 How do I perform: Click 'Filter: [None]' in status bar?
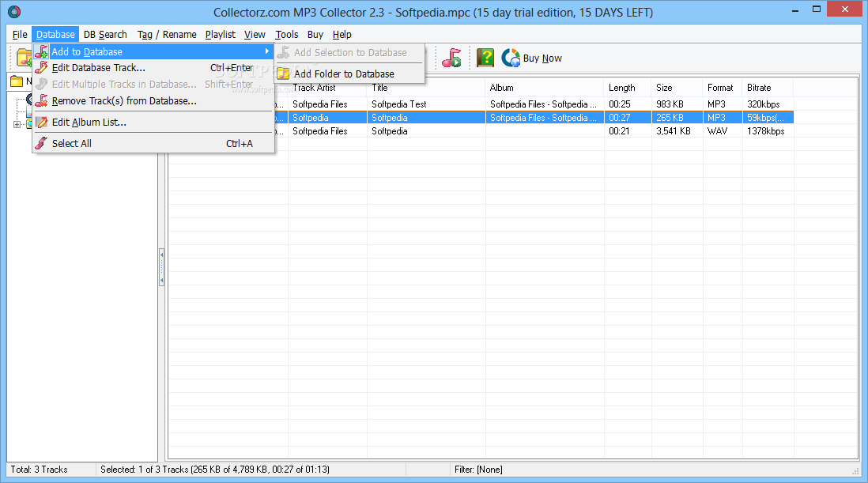(x=478, y=470)
